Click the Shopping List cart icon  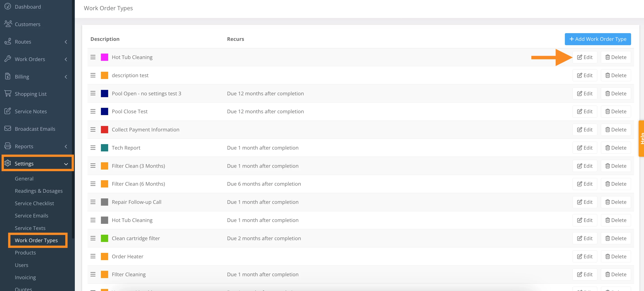(x=8, y=94)
